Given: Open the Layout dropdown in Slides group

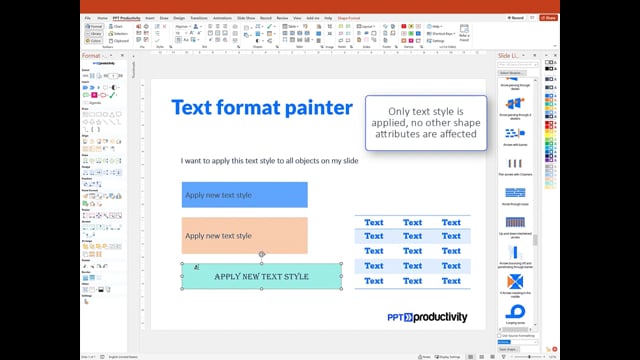Looking at the screenshot, I should point(365,27).
